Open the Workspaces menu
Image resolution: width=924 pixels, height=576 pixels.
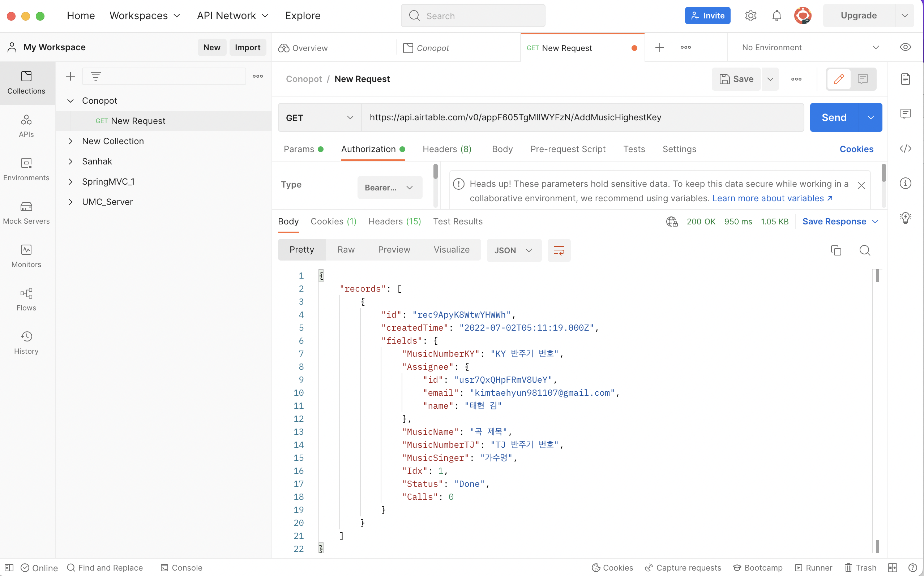coord(145,16)
